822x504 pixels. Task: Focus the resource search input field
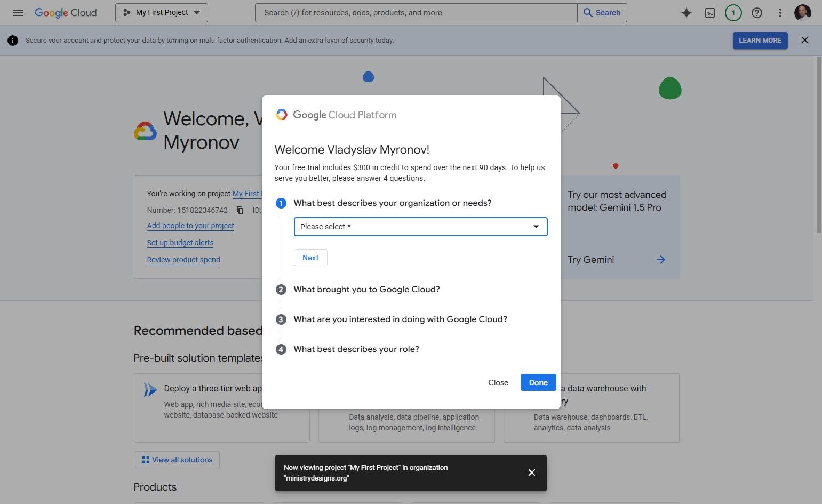[x=416, y=13]
